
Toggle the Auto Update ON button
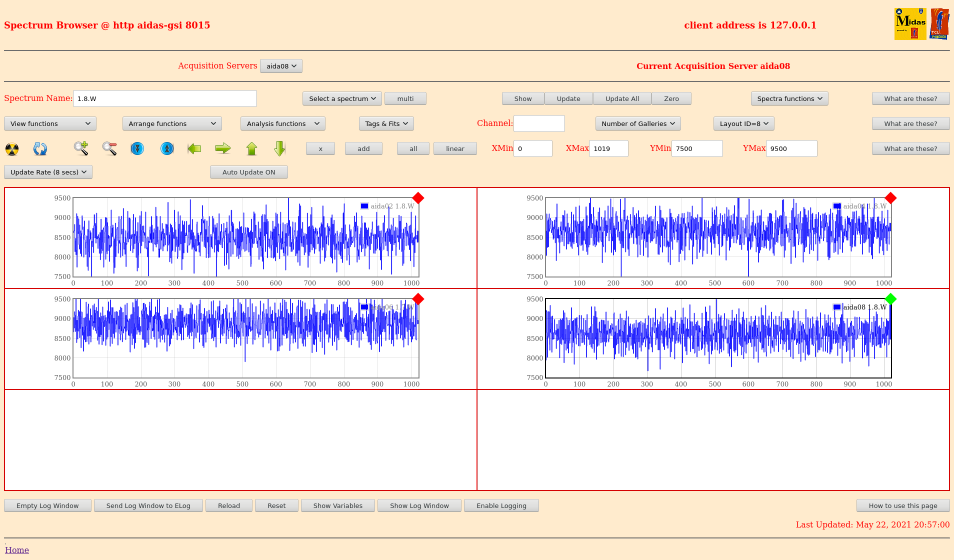pyautogui.click(x=248, y=172)
